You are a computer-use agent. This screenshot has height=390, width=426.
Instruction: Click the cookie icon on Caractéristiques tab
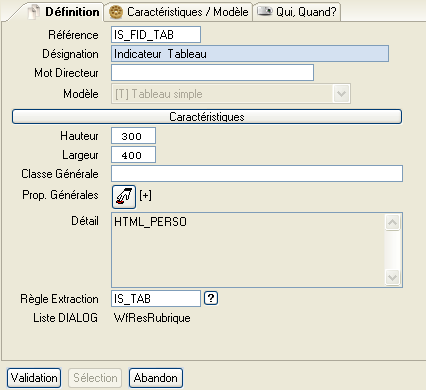point(116,12)
